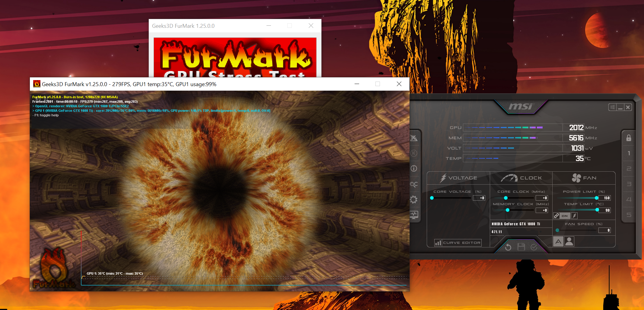Toggle user-defined fan profile icon
The width and height of the screenshot is (644, 310).
tap(569, 241)
